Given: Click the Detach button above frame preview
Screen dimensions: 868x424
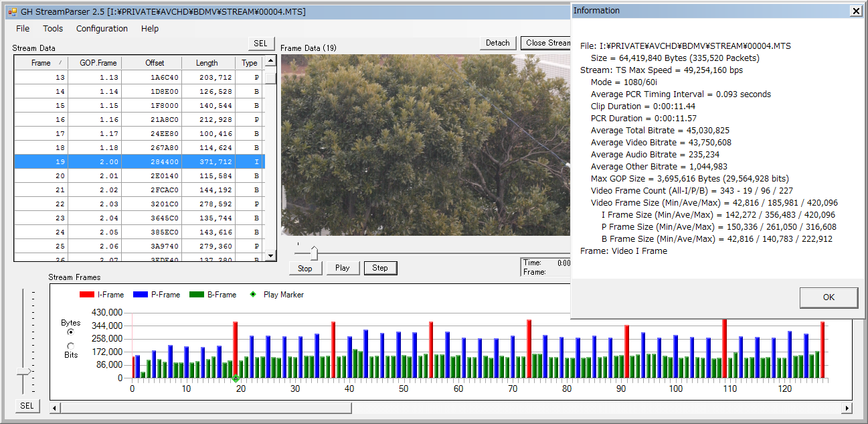Looking at the screenshot, I should click(497, 43).
